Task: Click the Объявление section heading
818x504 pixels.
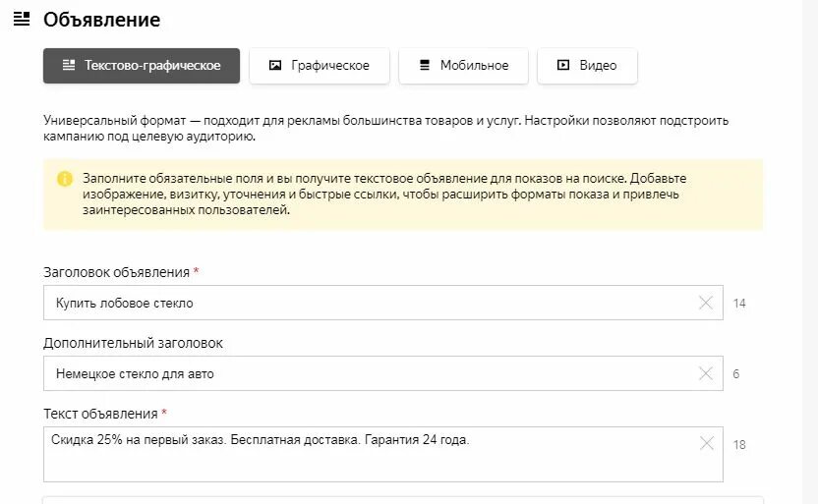Action: click(x=101, y=20)
